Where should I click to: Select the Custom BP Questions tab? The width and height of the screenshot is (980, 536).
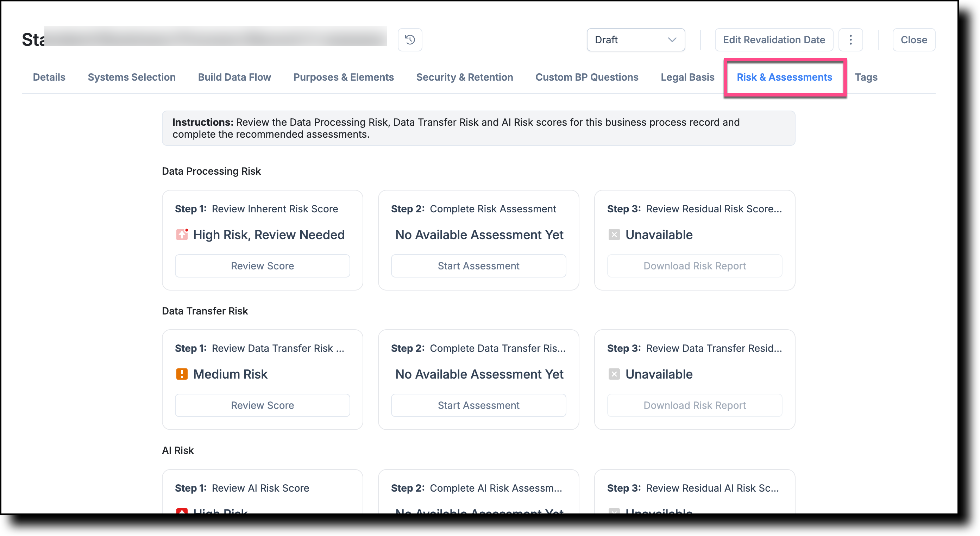pos(587,77)
